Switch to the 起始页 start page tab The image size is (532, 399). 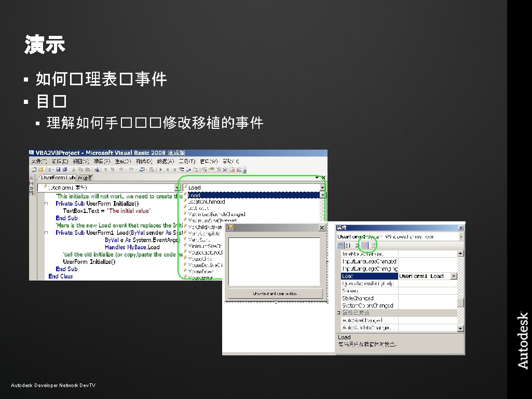85,178
